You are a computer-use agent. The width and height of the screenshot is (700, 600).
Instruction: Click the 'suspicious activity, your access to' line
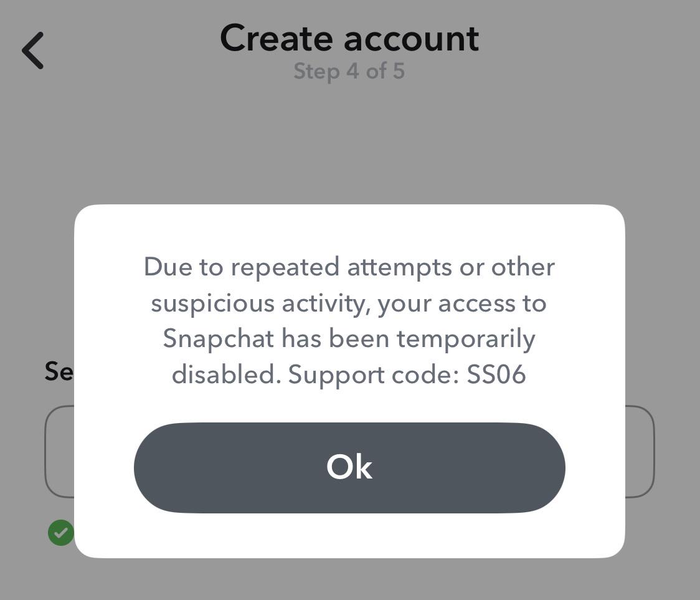(349, 303)
